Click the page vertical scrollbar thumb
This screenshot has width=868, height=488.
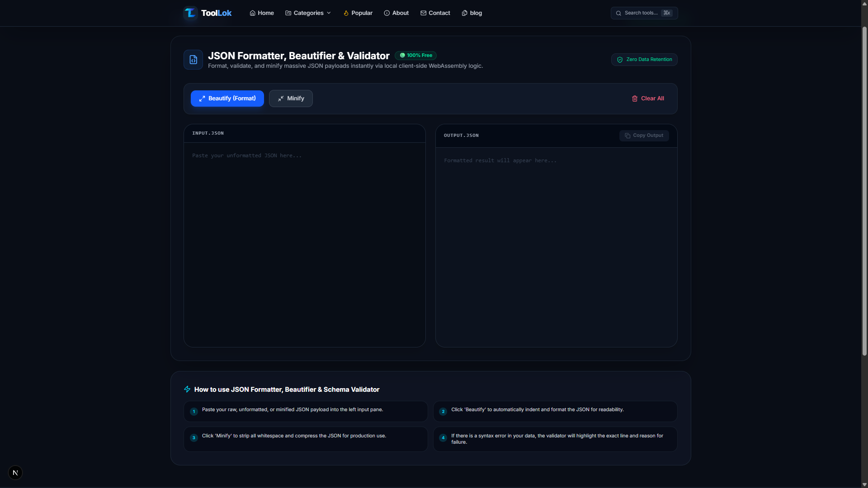click(864, 191)
